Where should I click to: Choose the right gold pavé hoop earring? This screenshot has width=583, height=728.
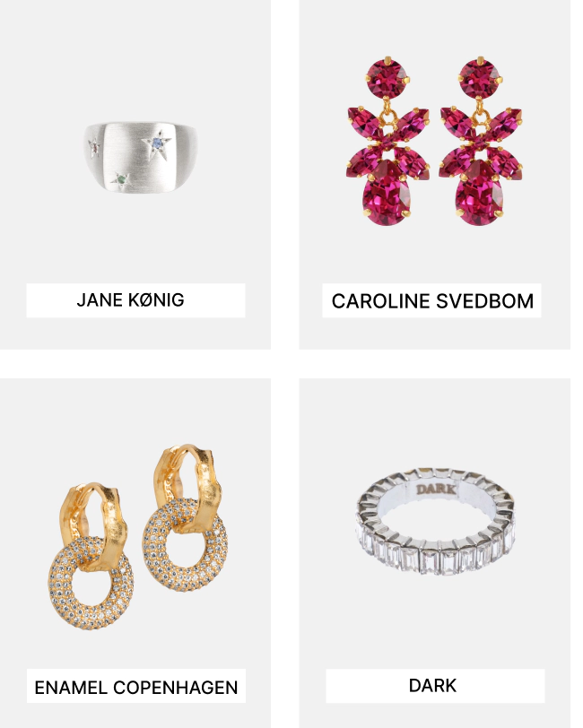tap(186, 517)
